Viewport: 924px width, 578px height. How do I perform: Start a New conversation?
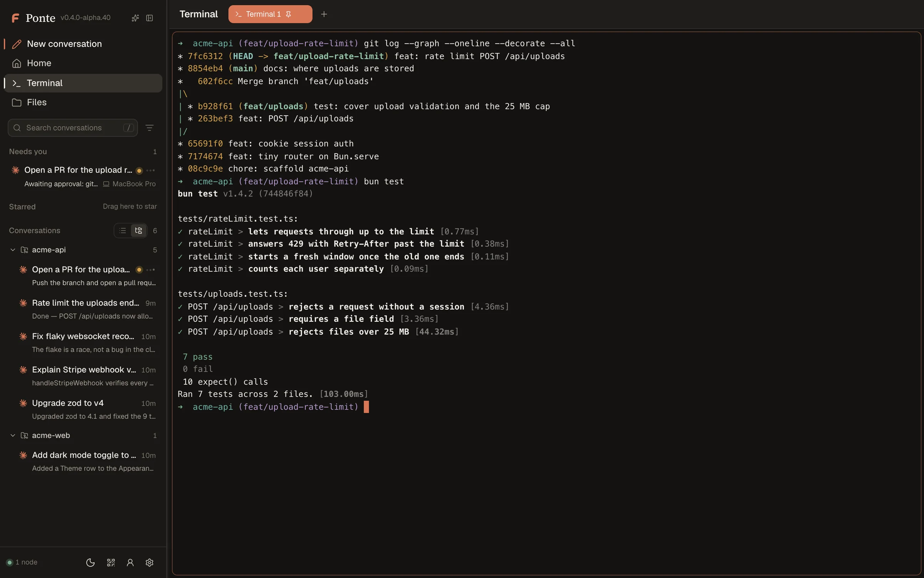pyautogui.click(x=83, y=44)
